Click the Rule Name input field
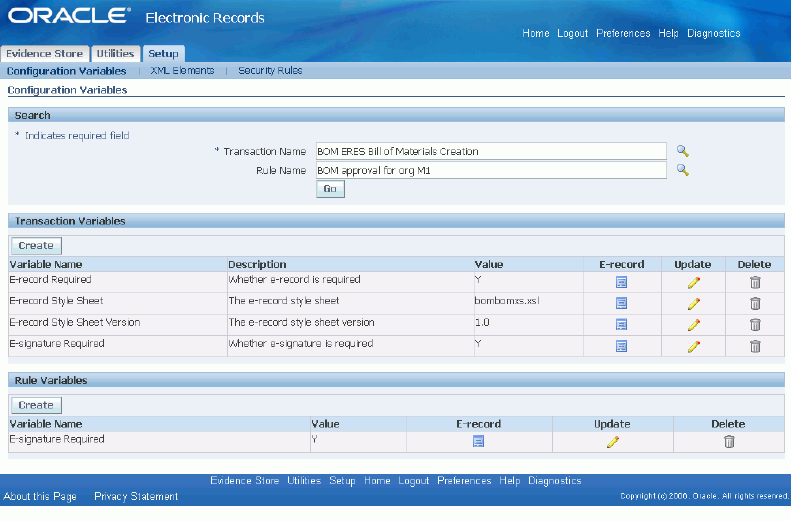This screenshot has height=521, width=791. [x=491, y=170]
